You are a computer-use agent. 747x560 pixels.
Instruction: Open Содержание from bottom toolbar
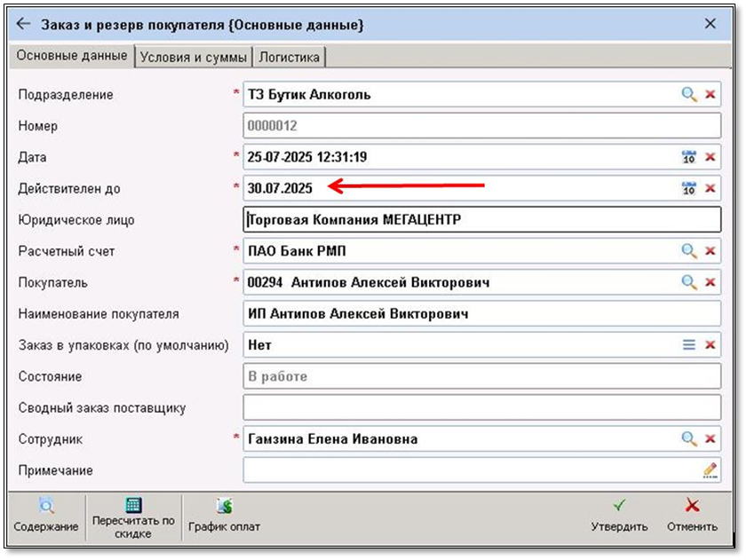(x=46, y=517)
